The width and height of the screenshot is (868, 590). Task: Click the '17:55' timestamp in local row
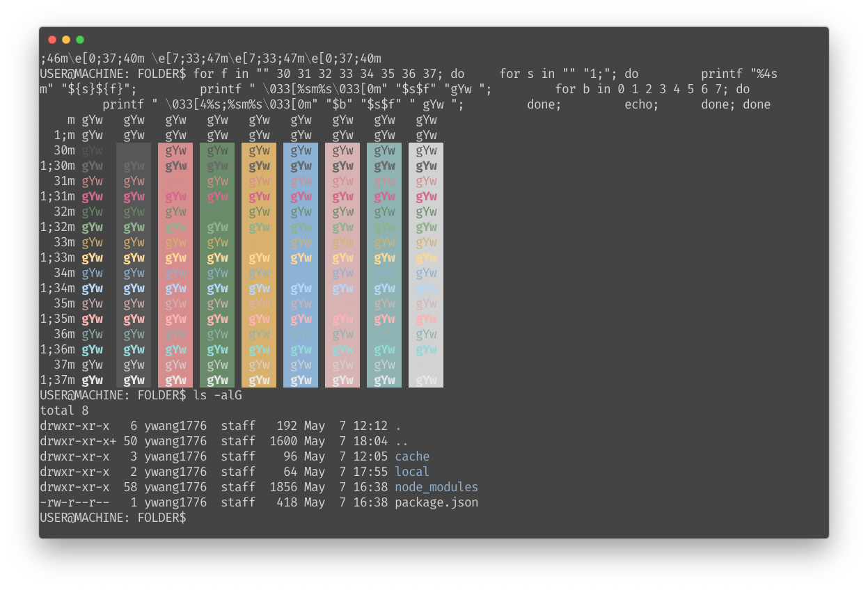tap(370, 472)
